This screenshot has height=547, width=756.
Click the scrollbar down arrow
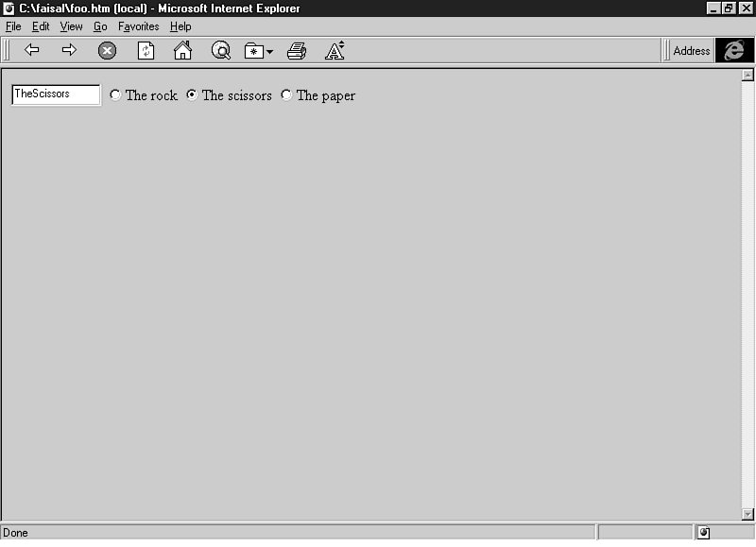point(747,514)
